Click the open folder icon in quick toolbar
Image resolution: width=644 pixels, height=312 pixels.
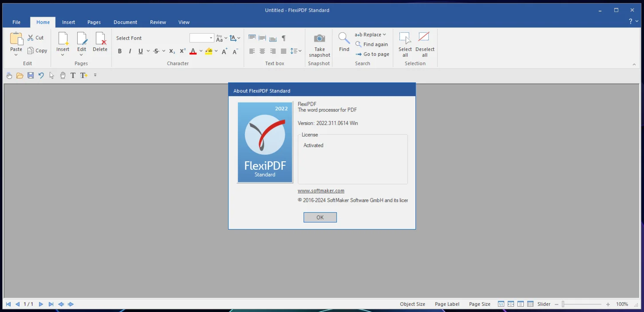pos(20,75)
